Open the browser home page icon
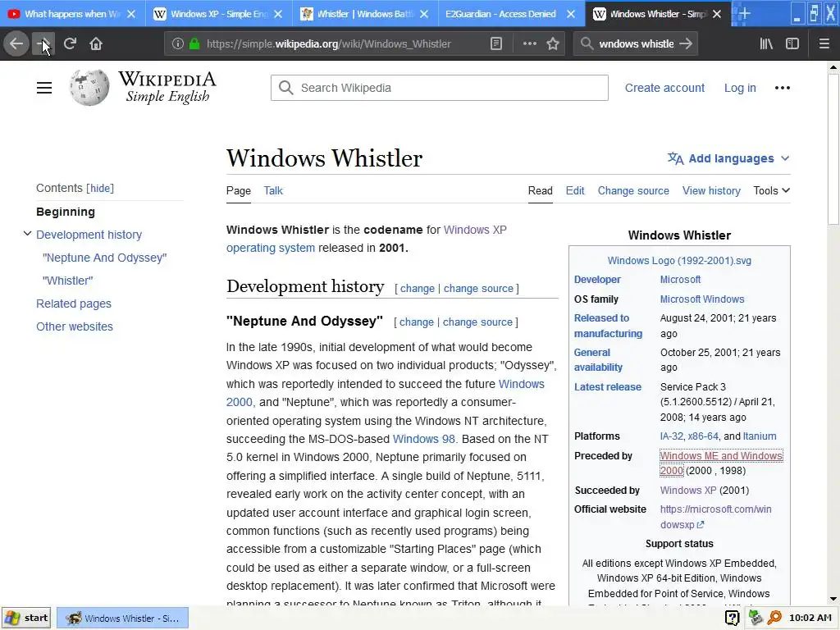840x630 pixels. pos(96,43)
